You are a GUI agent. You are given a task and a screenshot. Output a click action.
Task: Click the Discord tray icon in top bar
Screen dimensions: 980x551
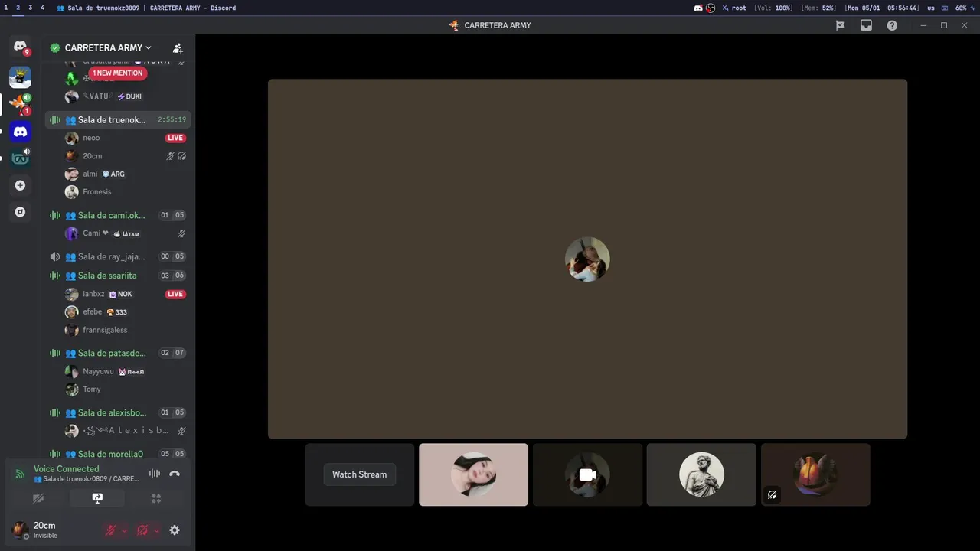tap(697, 8)
